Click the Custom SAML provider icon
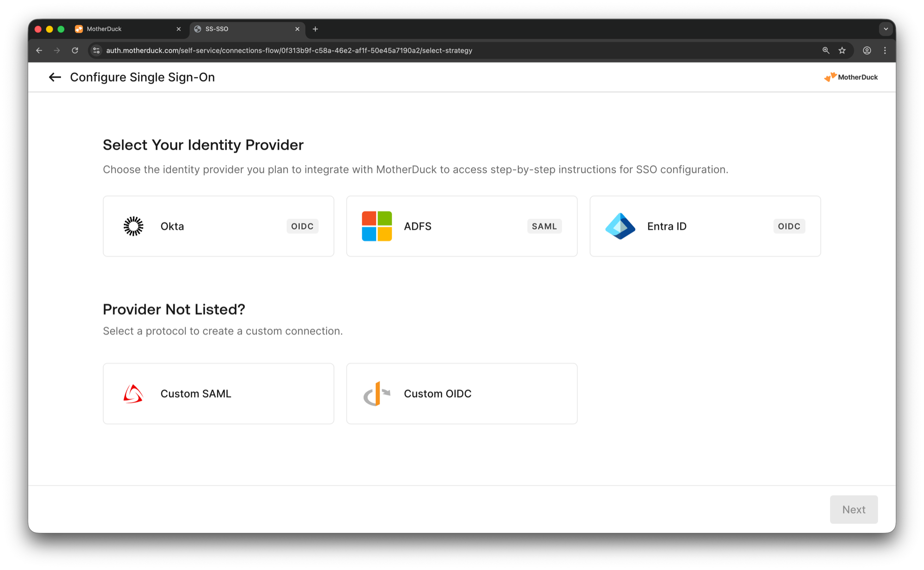Image resolution: width=924 pixels, height=570 pixels. pyautogui.click(x=133, y=393)
